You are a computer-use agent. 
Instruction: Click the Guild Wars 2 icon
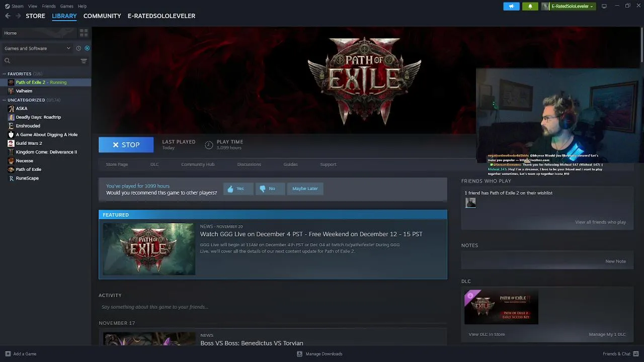(11, 143)
